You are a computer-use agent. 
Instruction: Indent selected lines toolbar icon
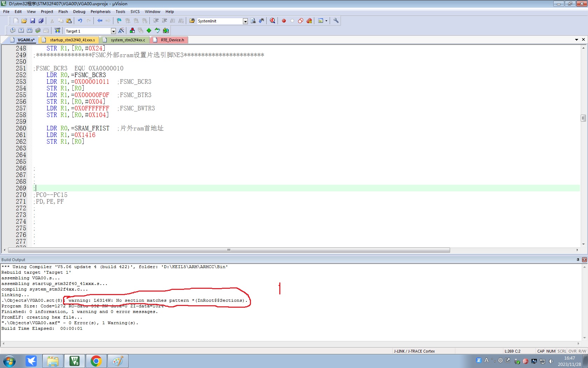click(x=156, y=21)
